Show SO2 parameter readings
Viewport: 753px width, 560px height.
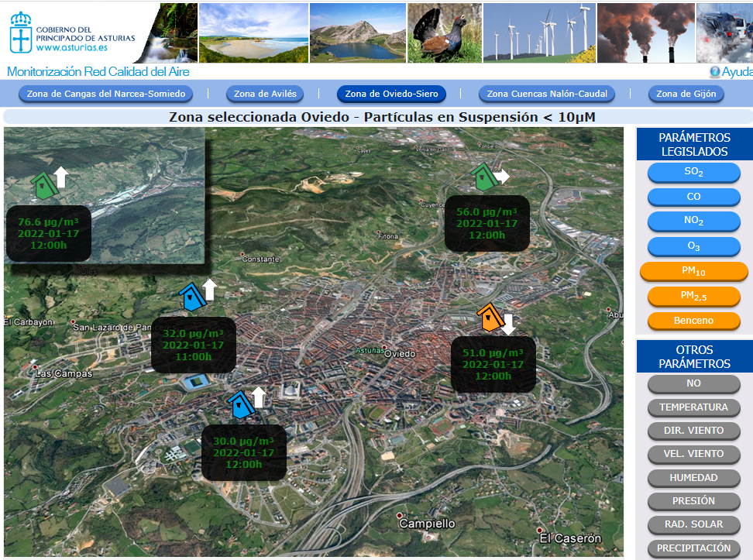(x=693, y=172)
